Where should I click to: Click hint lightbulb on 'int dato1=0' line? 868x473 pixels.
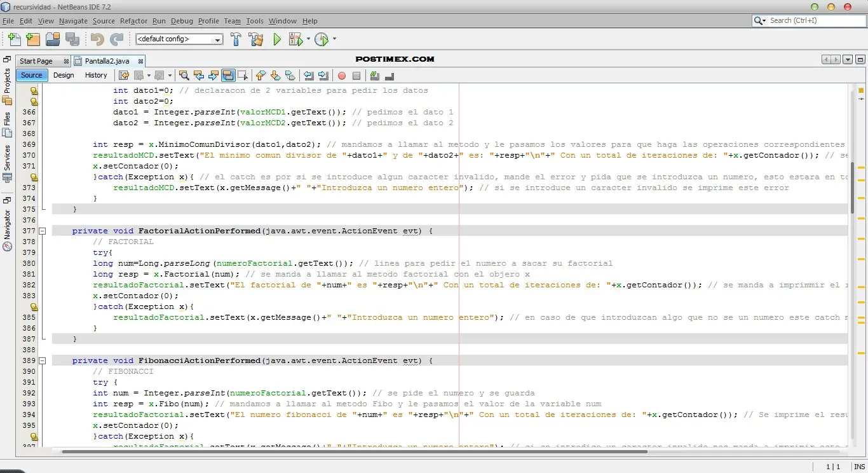pos(34,91)
